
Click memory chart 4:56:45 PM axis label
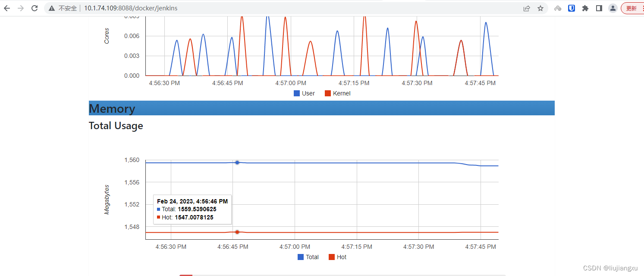coord(233,247)
